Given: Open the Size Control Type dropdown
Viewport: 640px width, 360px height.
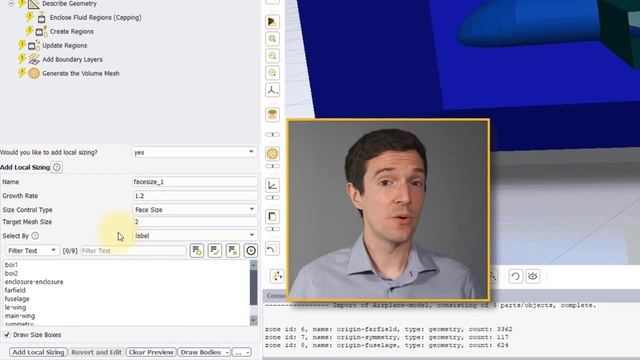Looking at the screenshot, I should click(x=195, y=209).
